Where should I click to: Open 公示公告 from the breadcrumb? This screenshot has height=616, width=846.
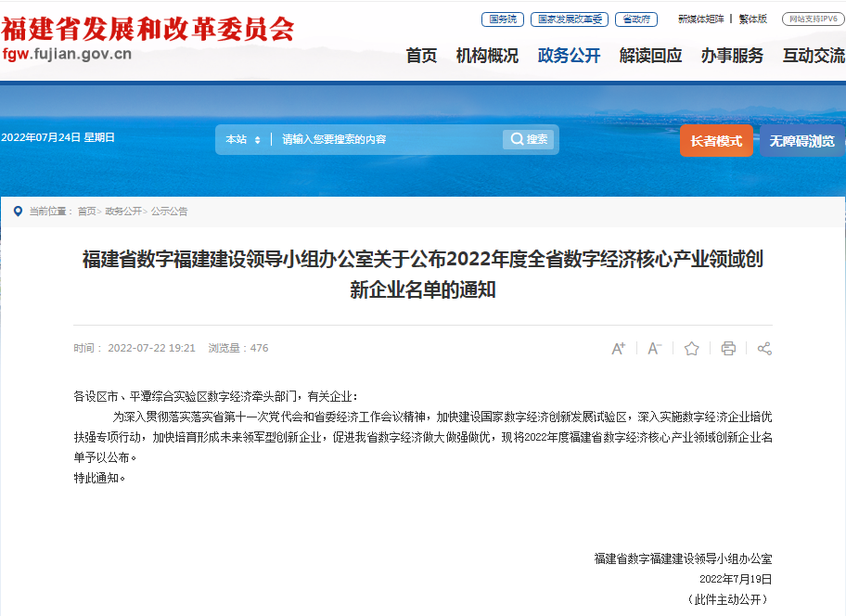click(172, 211)
